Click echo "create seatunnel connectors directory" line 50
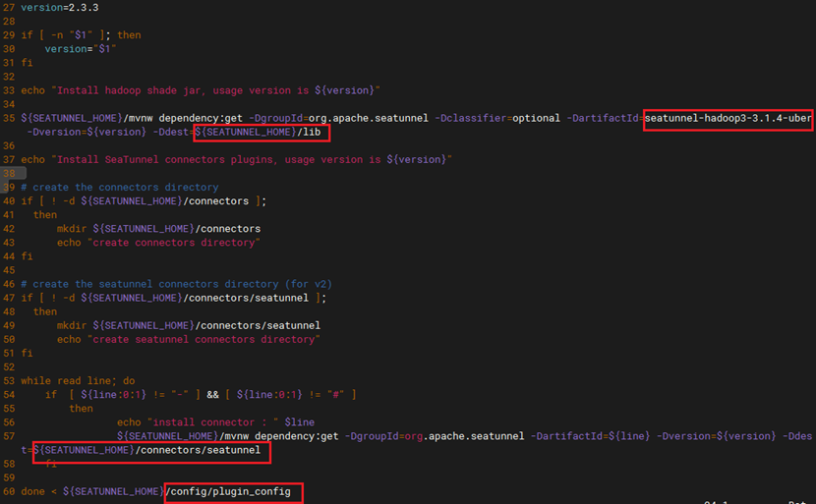Viewport: 816px width, 504px height. (189, 339)
